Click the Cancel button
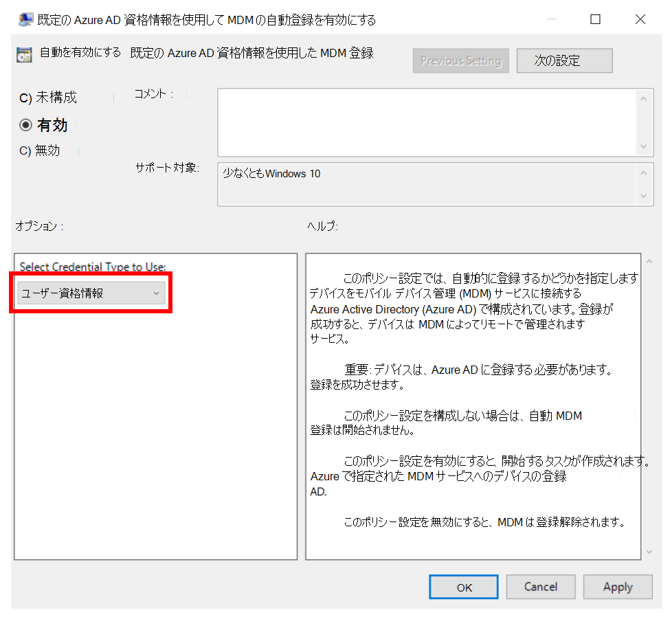Image resolution: width=672 pixels, height=617 pixels. tap(541, 587)
